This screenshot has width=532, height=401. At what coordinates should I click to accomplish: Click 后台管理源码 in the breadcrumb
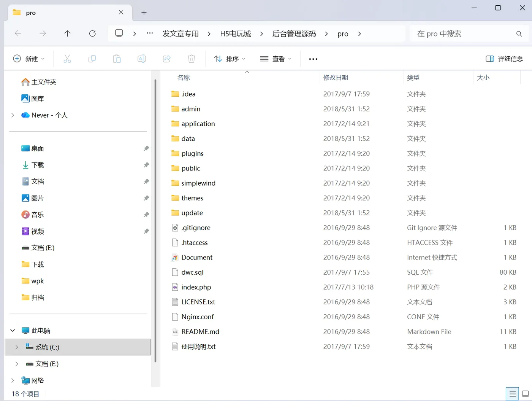coord(294,34)
